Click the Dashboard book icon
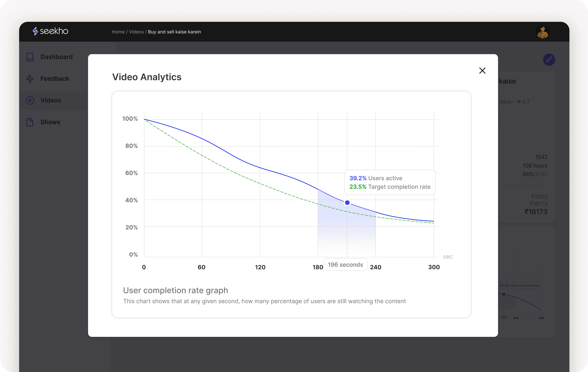 (x=30, y=57)
